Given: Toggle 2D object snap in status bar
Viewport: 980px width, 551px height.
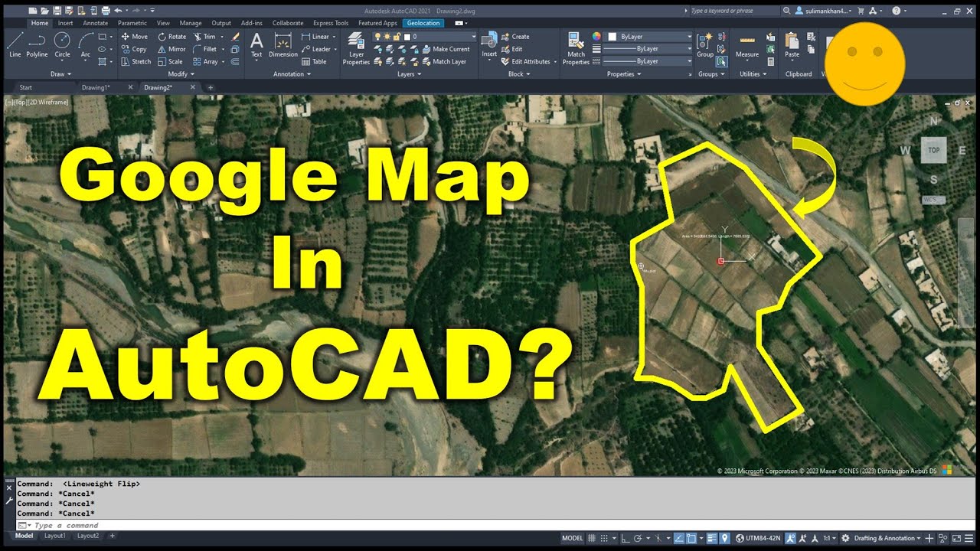Looking at the screenshot, I should click(x=691, y=538).
